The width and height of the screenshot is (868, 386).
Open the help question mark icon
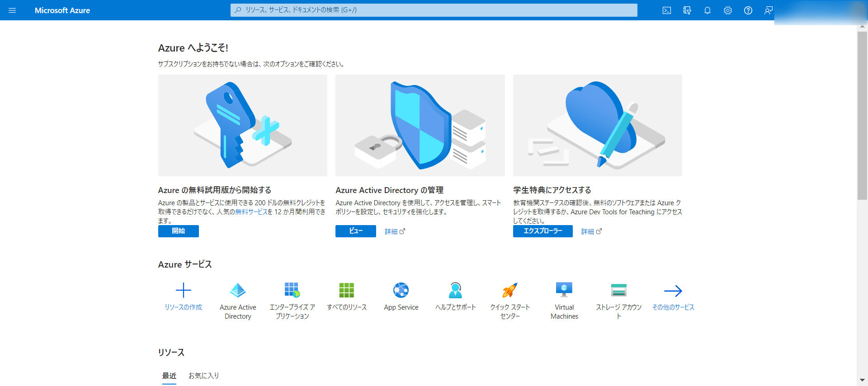[748, 10]
